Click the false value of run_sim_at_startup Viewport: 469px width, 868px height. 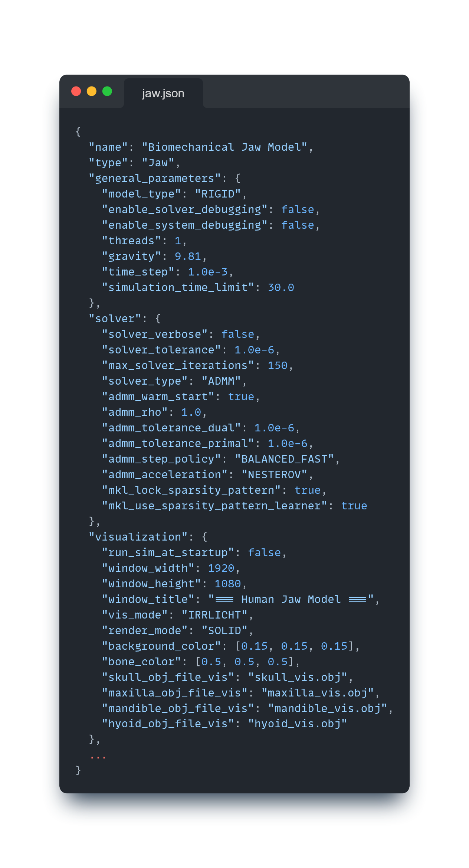pos(264,553)
